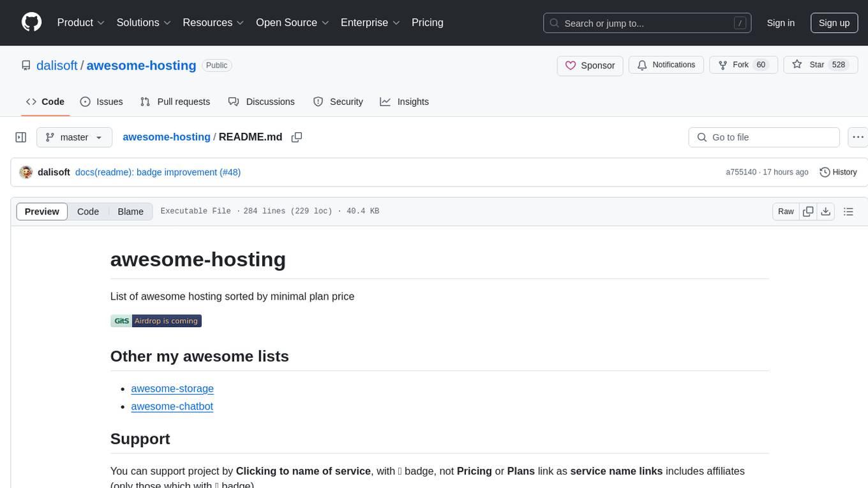Open the document outline icon

tap(848, 211)
